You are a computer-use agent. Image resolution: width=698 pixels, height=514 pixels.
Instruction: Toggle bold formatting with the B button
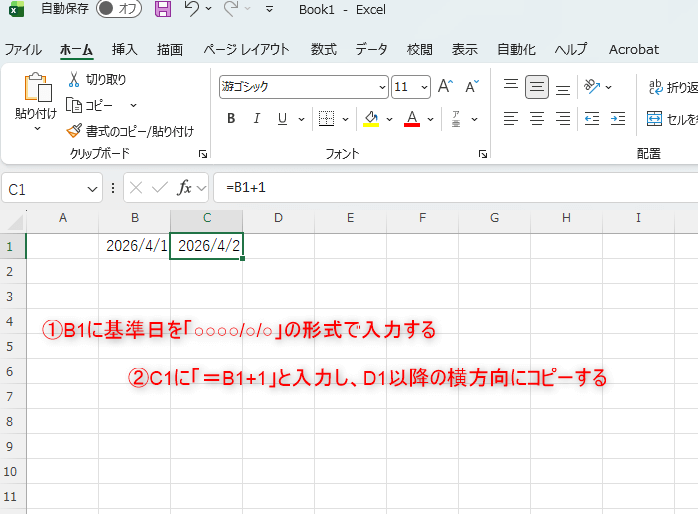pyautogui.click(x=231, y=119)
